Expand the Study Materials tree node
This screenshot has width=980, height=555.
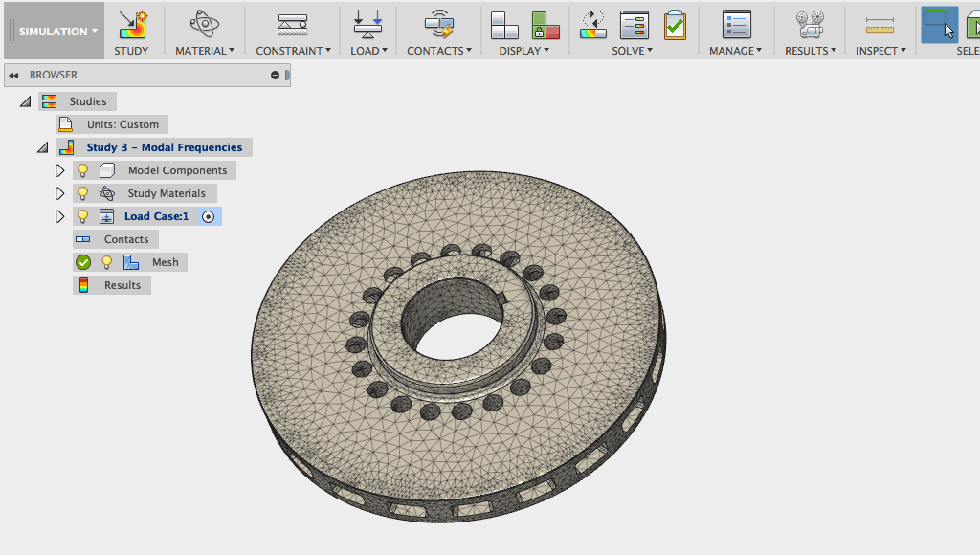click(x=59, y=193)
